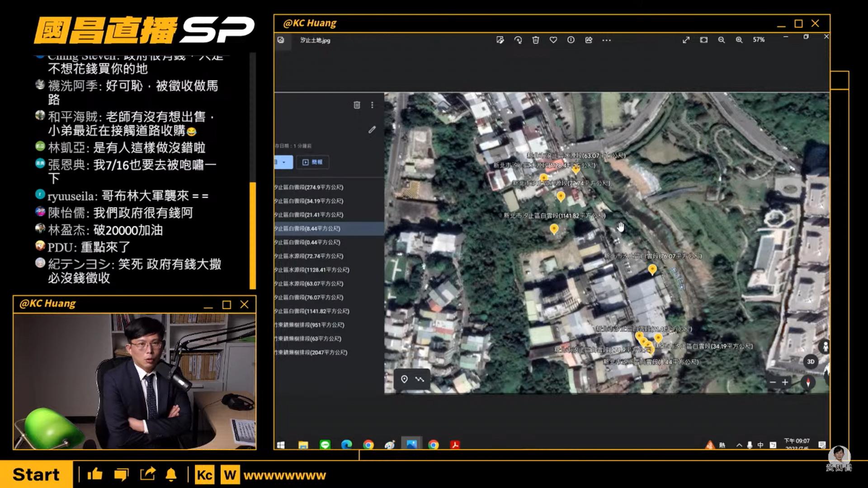Open the more options ellipsis in Photos toolbar
This screenshot has width=868, height=488.
607,40
